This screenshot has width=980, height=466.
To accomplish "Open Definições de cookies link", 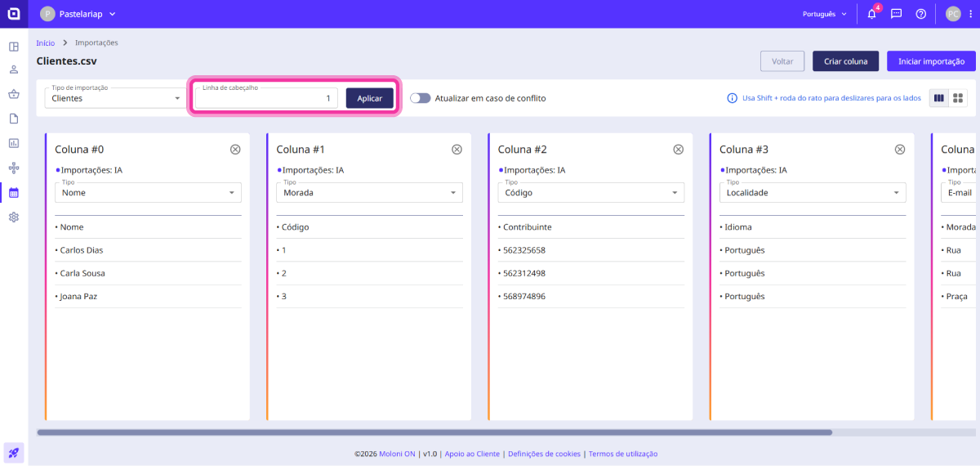I will tap(544, 454).
